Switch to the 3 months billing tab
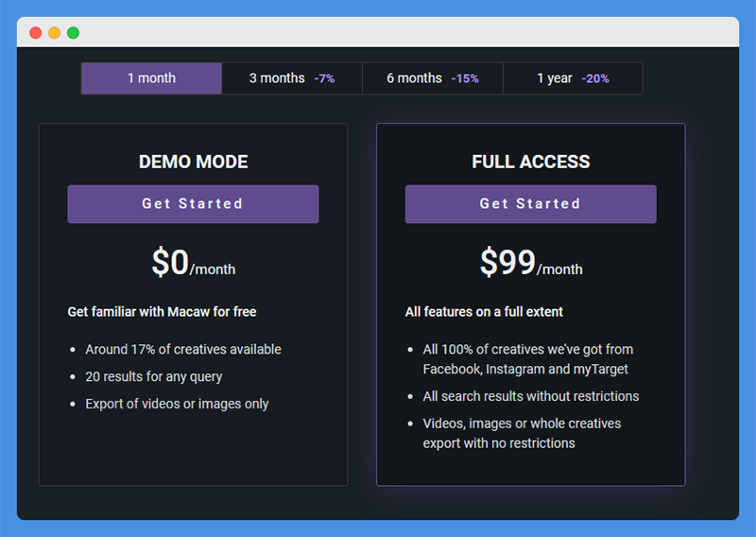Image resolution: width=756 pixels, height=537 pixels. (x=292, y=78)
